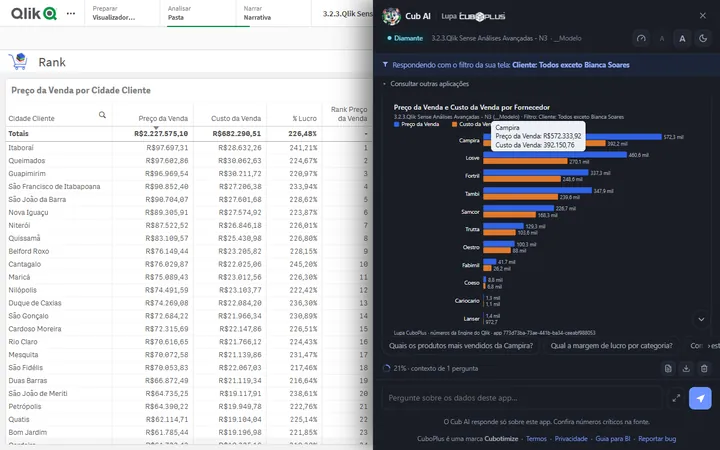Open the Termos link
Viewport: 720px width, 450px height.
click(536, 439)
